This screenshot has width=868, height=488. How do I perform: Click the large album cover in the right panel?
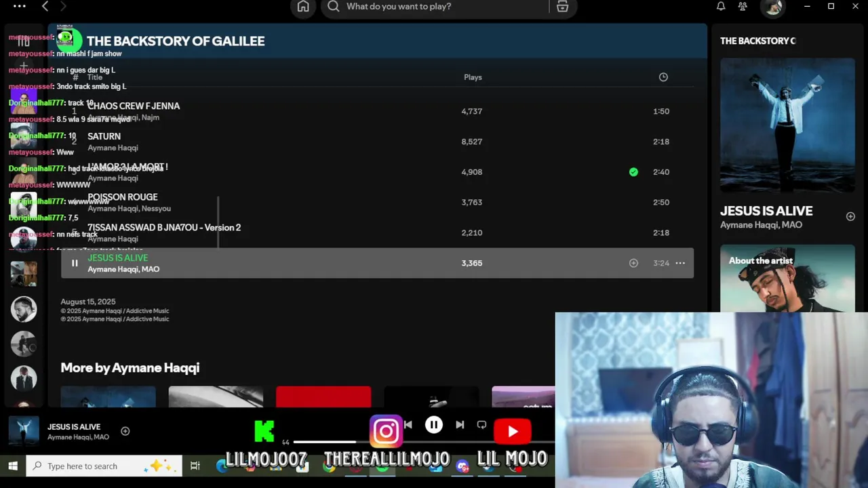coord(787,125)
